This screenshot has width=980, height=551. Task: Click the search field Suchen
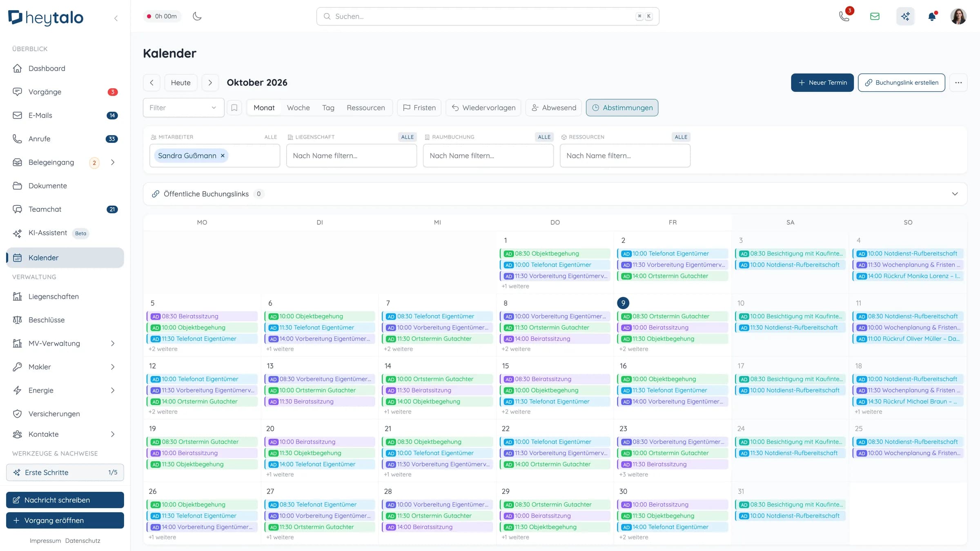pyautogui.click(x=488, y=16)
